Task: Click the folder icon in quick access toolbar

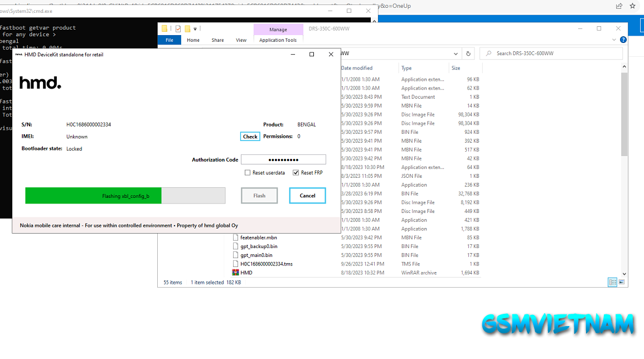Action: pos(164,29)
